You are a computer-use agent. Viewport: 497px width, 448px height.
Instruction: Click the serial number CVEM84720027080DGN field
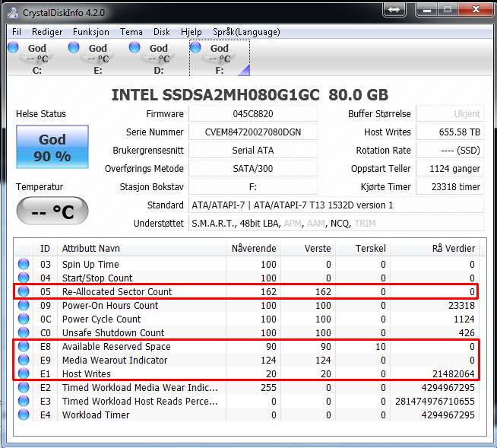click(253, 132)
